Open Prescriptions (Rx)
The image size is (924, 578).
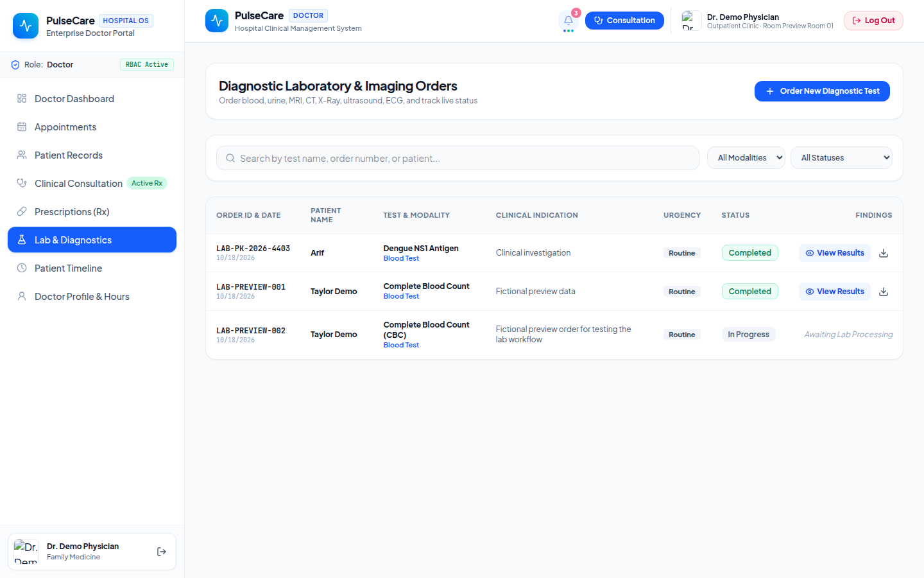click(x=92, y=212)
